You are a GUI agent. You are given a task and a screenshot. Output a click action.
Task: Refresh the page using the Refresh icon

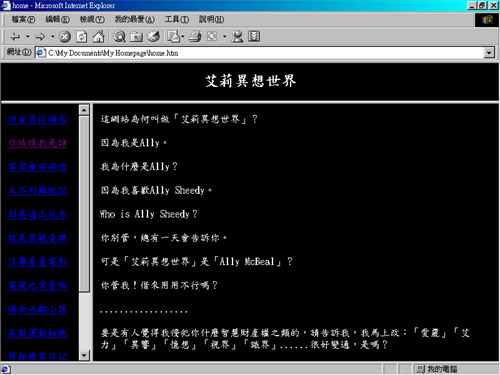[x=82, y=36]
